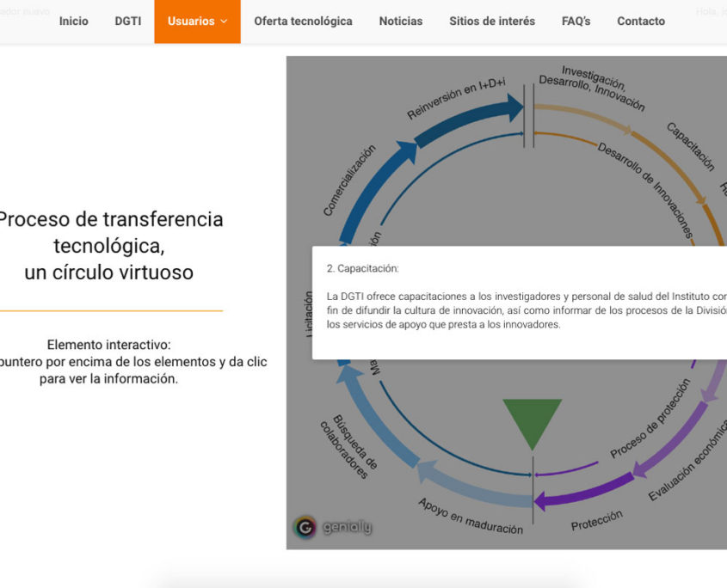Open the Oferta tecnológica section
Viewport: 727px width, 588px height.
tap(303, 21)
